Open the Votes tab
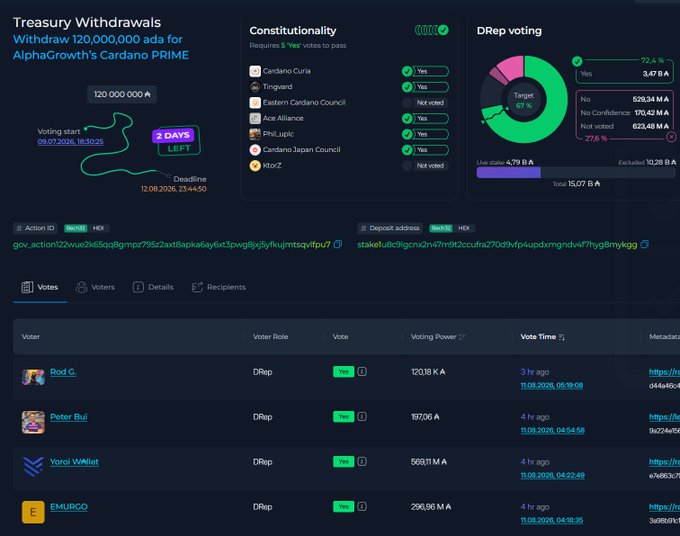The height and width of the screenshot is (536, 680). pos(39,287)
